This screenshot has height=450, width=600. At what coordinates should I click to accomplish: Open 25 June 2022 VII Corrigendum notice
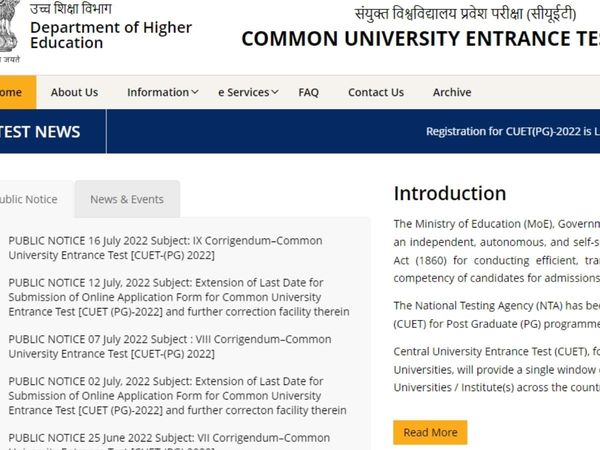(169, 440)
